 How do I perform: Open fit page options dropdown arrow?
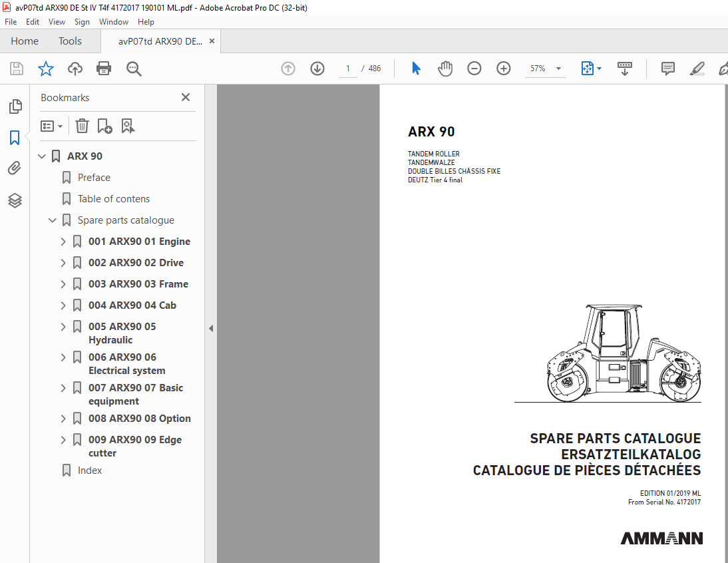tap(599, 69)
